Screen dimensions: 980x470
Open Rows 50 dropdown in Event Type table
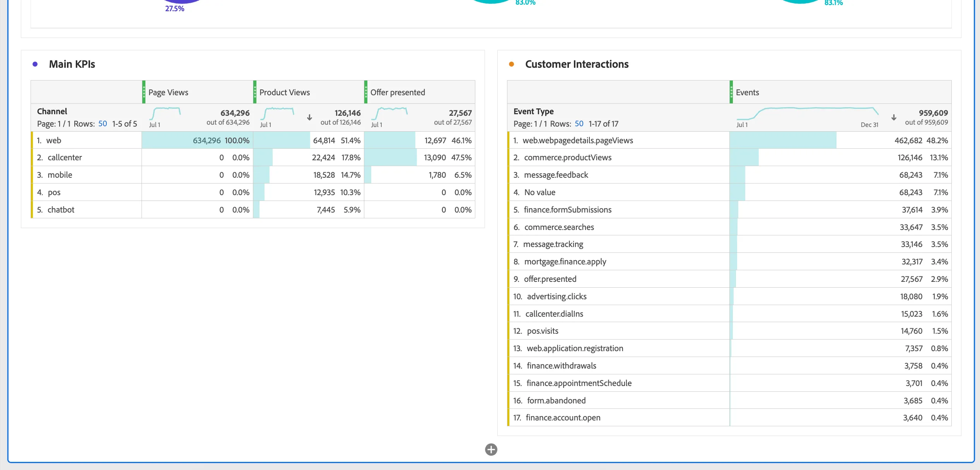tap(579, 124)
